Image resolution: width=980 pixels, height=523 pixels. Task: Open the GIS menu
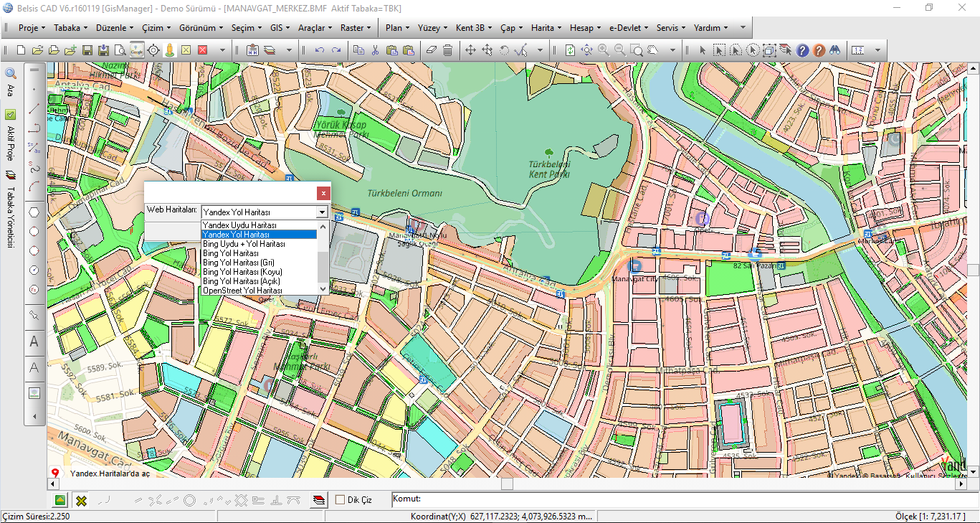[x=280, y=28]
